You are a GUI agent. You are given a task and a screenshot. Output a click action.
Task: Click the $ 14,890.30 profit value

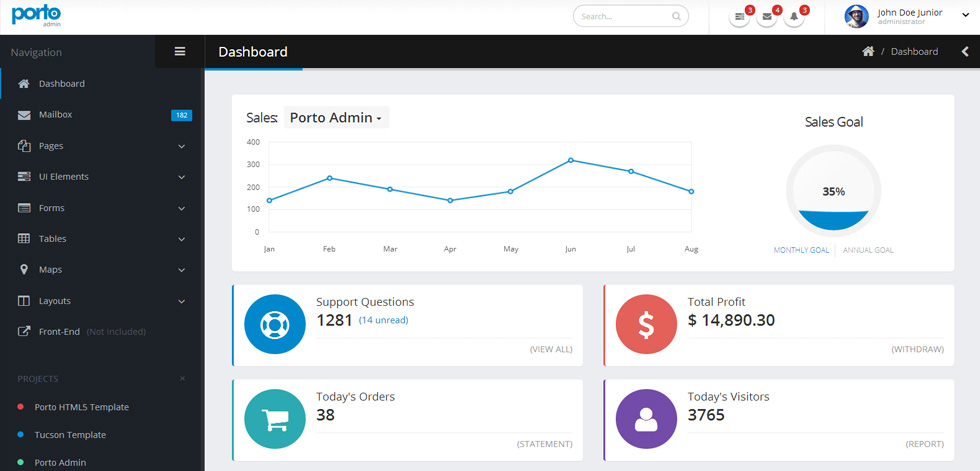coord(731,320)
